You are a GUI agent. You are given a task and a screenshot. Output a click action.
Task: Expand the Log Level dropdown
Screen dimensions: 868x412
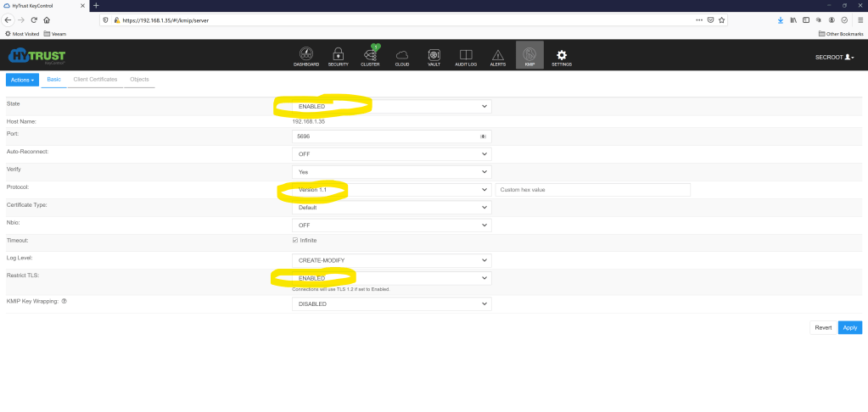pos(390,260)
